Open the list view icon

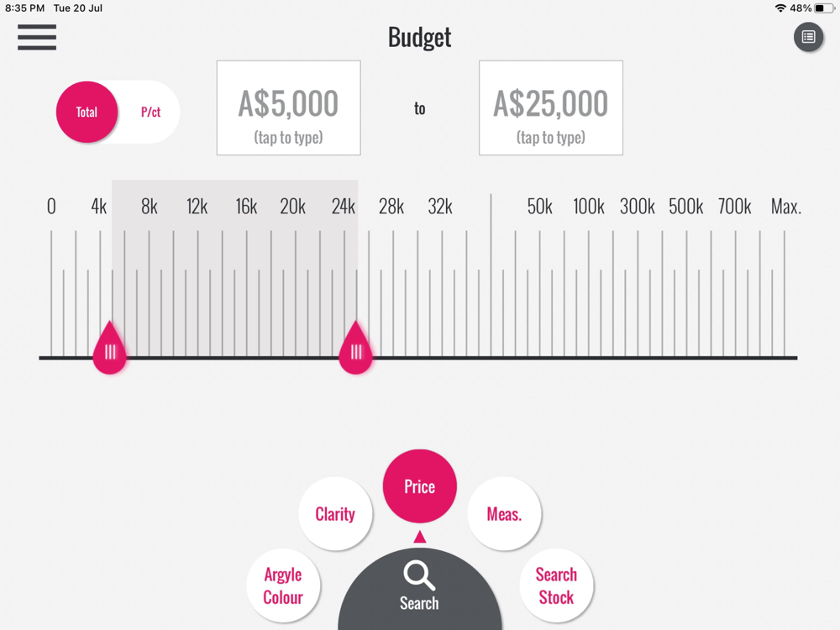[x=808, y=37]
